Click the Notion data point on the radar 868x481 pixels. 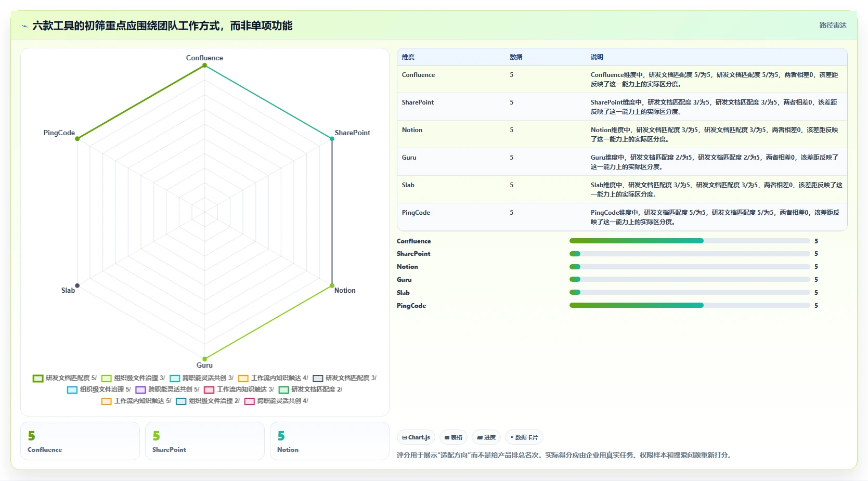(x=332, y=285)
